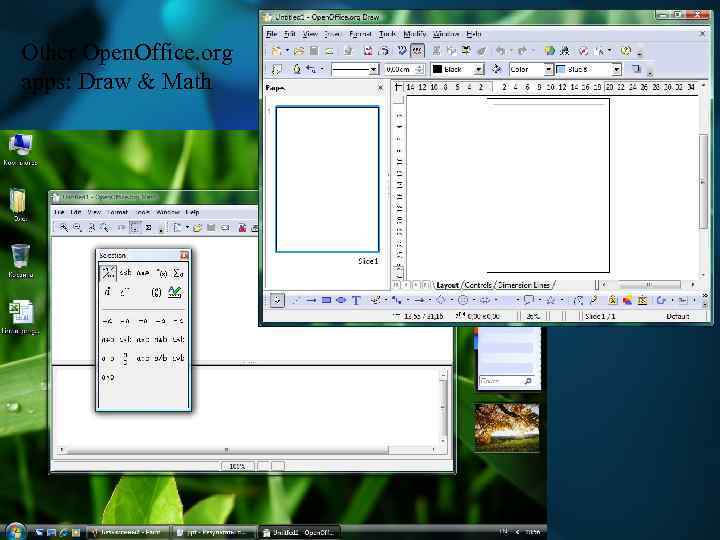Image resolution: width=720 pixels, height=540 pixels.
Task: Click the Zoom In icon in Math
Action: click(x=64, y=227)
